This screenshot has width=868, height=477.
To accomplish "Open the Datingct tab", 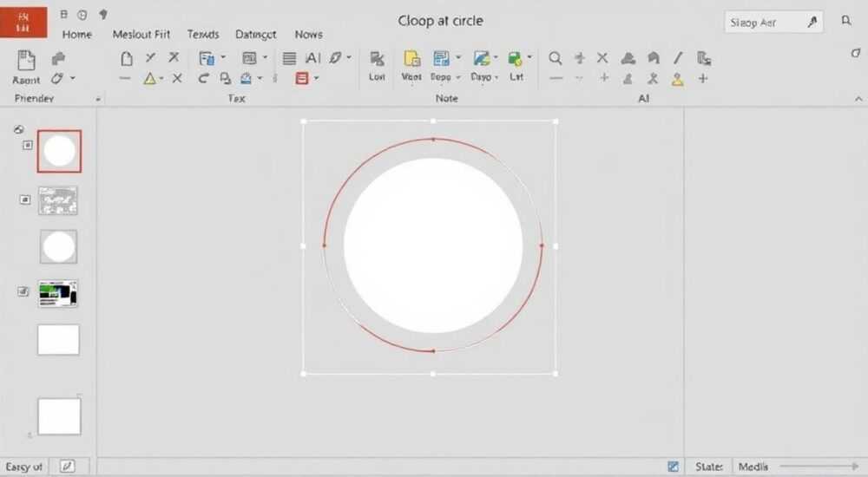I will [255, 35].
